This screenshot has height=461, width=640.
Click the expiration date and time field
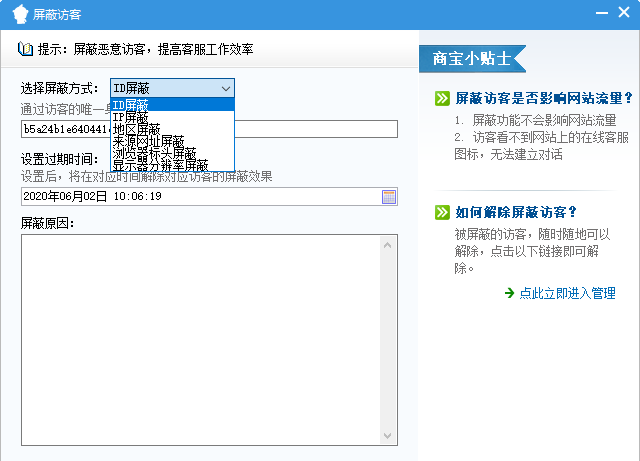tap(200, 196)
